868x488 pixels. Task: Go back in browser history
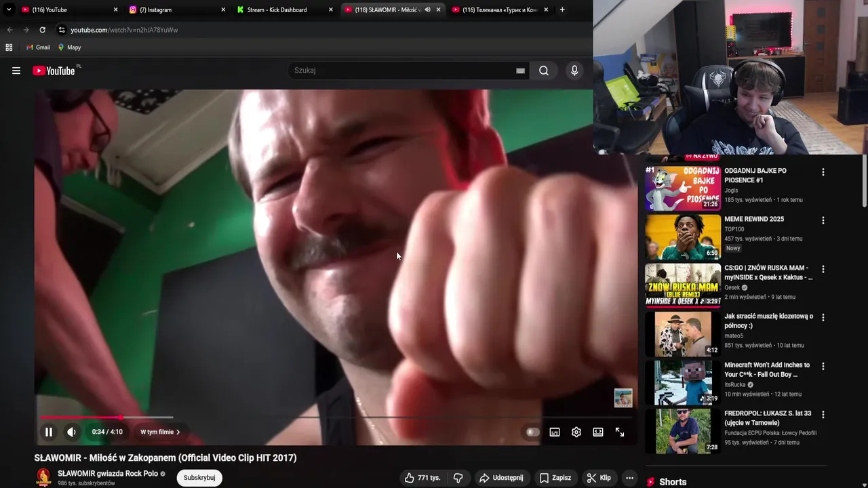9,30
